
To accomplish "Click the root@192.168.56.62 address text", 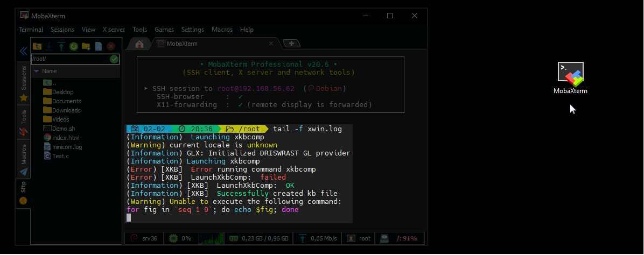I will 256,88.
